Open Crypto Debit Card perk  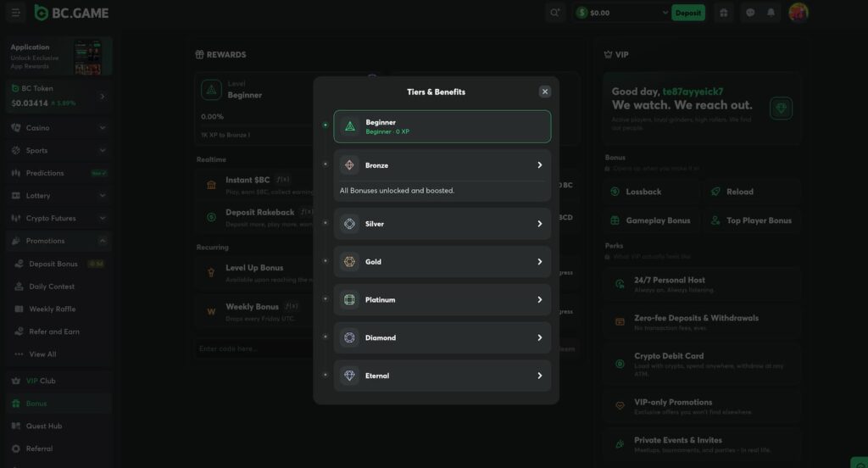point(702,365)
